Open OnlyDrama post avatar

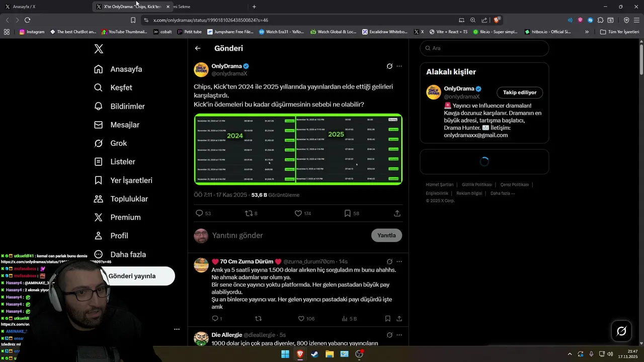[x=201, y=69]
